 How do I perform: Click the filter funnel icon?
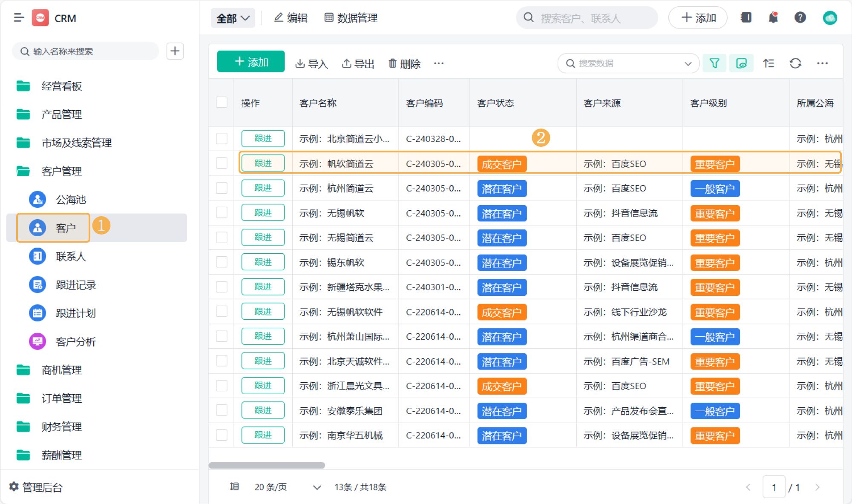click(714, 63)
